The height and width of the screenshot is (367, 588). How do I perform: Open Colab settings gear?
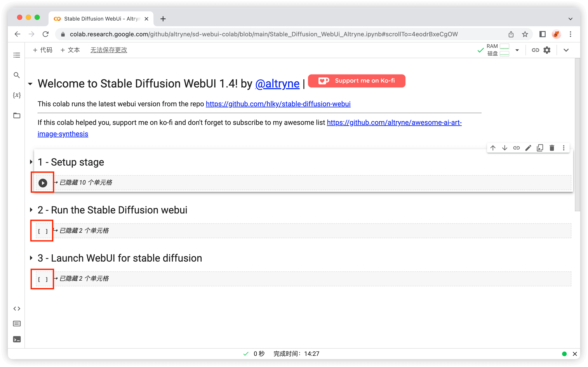(x=547, y=50)
